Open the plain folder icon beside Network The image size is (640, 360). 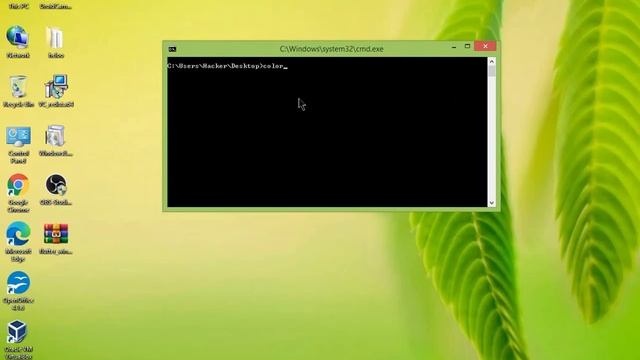(x=56, y=41)
